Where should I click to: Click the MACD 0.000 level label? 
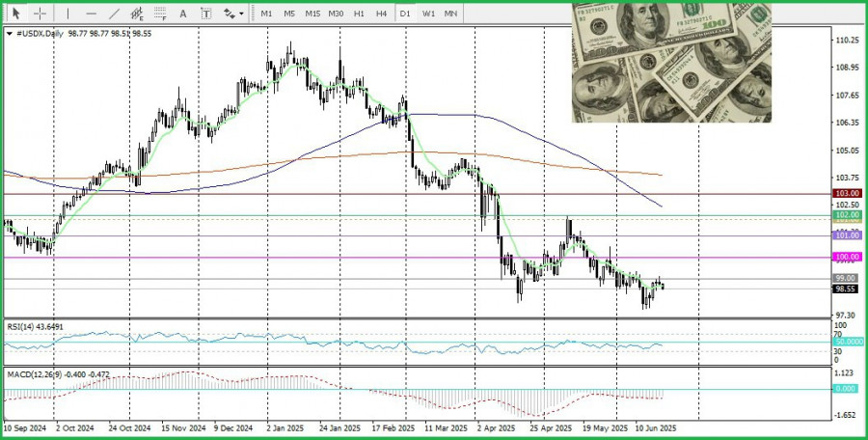click(x=846, y=389)
